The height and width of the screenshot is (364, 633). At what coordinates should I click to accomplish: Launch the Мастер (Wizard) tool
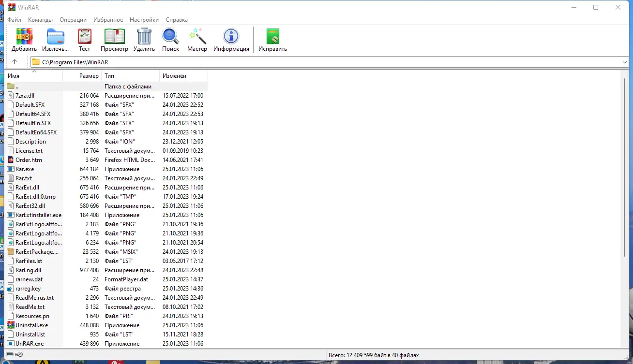coord(197,36)
